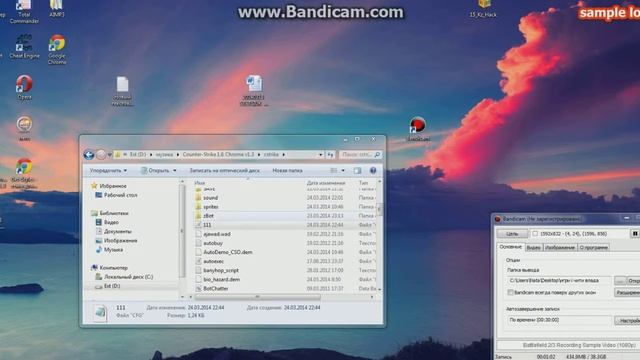Click the Bandicam output folder path field
The image size is (640, 360).
[559, 281]
